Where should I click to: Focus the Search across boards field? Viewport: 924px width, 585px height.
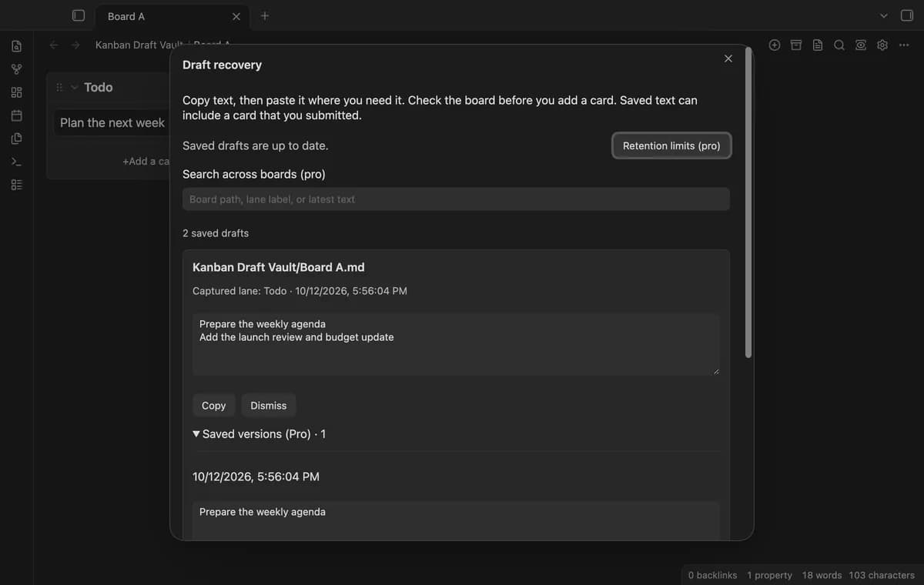(456, 199)
